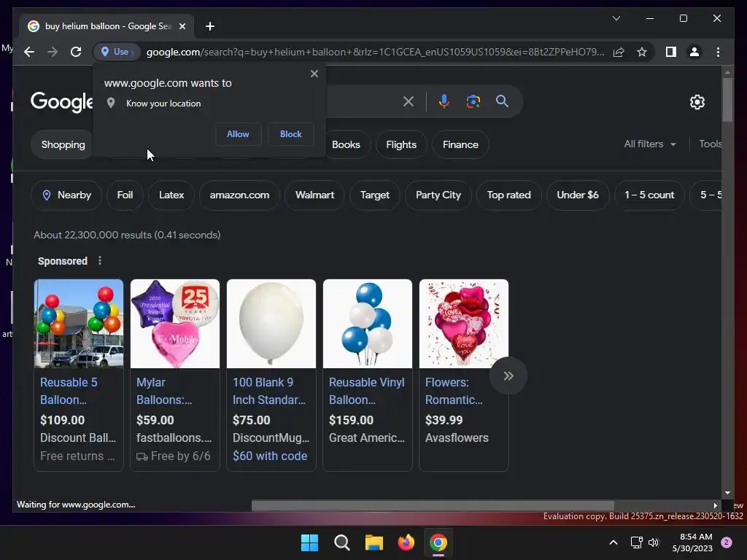Click the location chip in address bar
The width and height of the screenshot is (747, 560).
pyautogui.click(x=117, y=52)
